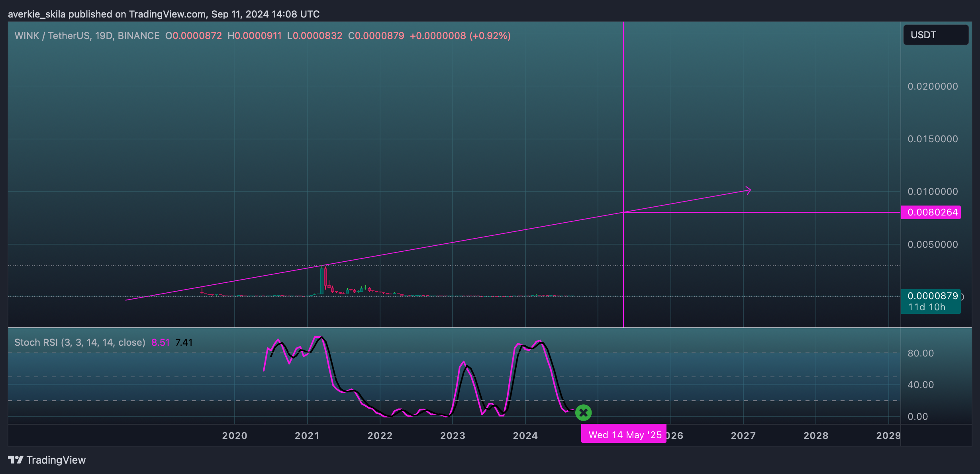
Task: Click the published-on TradingView.com header text
Action: click(x=164, y=14)
